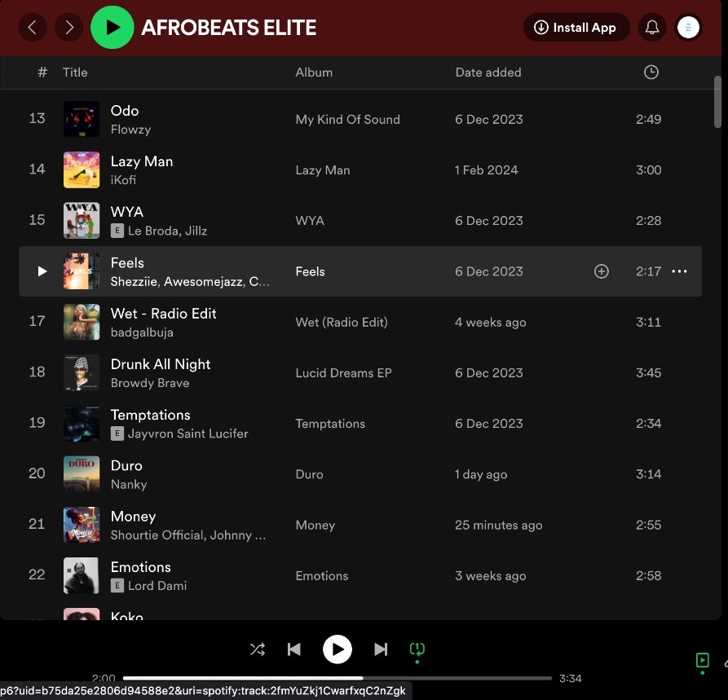Viewport: 728px width, 700px height.
Task: Sort tracks by Title column header
Action: tap(75, 73)
